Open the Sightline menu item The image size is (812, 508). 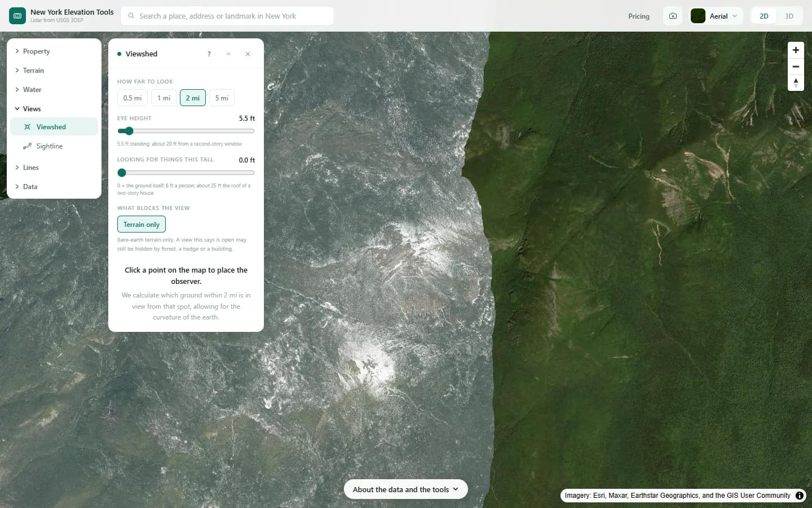[x=54, y=146]
